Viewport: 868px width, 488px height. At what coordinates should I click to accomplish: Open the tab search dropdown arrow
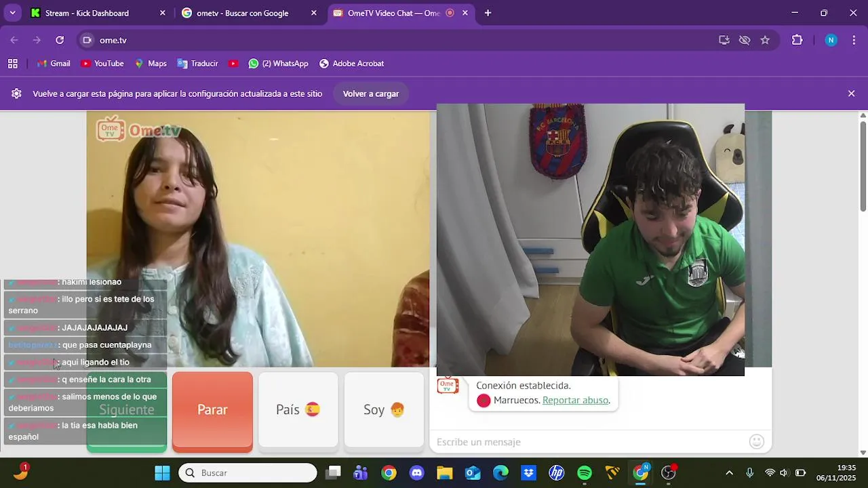tap(13, 13)
